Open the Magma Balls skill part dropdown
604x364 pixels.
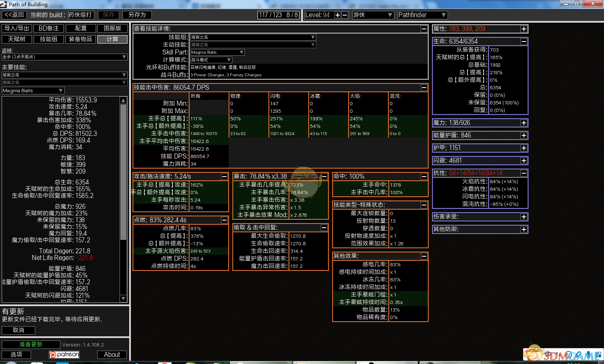pos(217,52)
